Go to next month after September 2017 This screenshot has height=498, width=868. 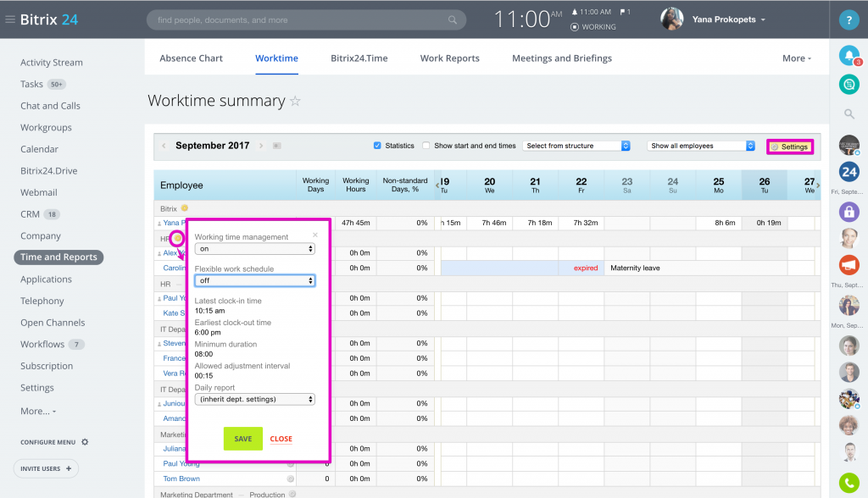(261, 146)
